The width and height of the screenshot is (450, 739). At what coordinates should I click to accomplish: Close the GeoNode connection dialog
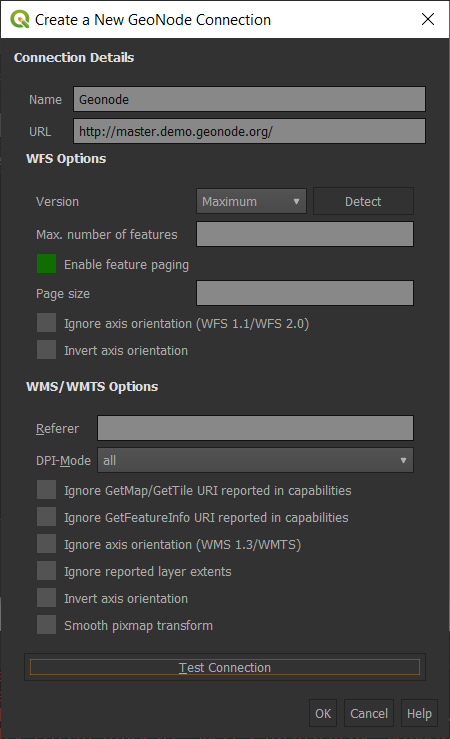pos(428,19)
